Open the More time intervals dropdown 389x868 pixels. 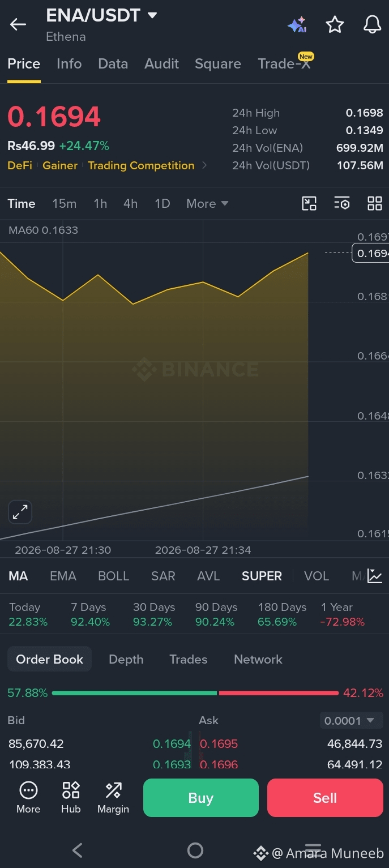pyautogui.click(x=207, y=203)
